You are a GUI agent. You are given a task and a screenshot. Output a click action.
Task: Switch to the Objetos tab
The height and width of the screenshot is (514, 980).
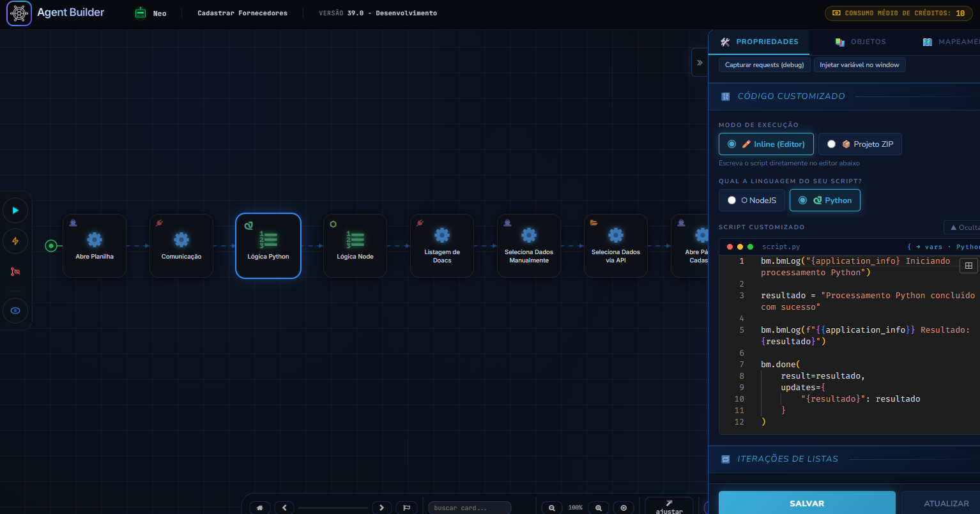(861, 42)
